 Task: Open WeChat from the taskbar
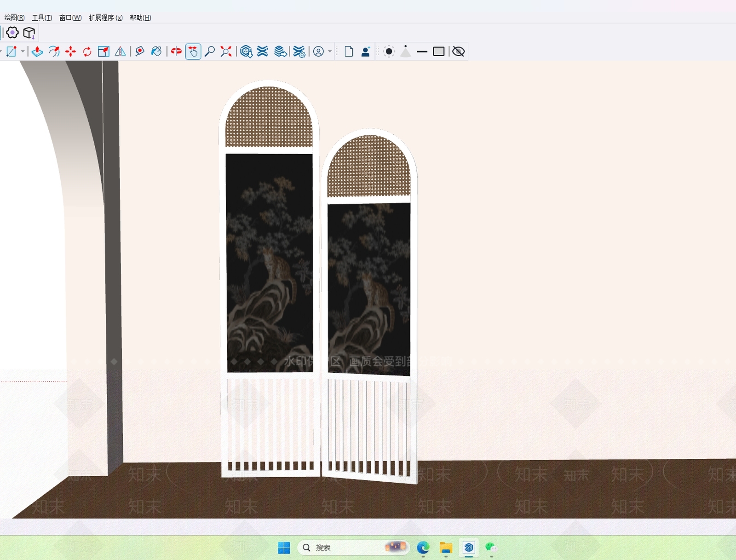491,548
